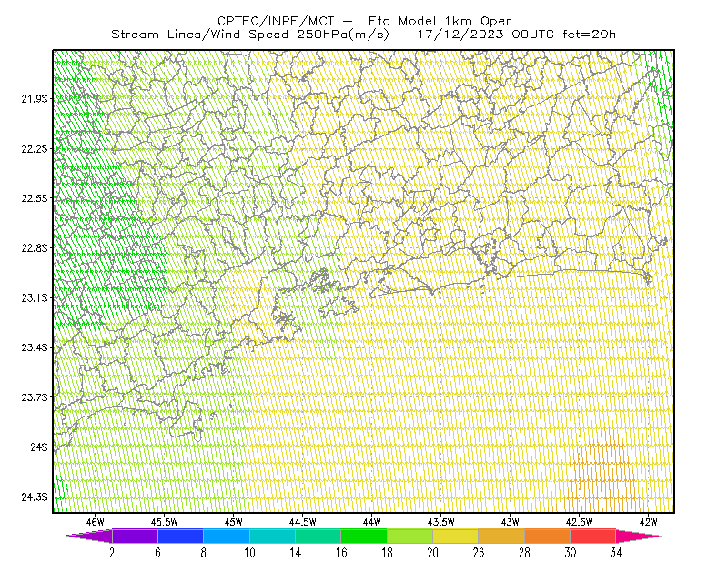The height and width of the screenshot is (562, 728).
Task: Click the 23.1S latitude axis label
Action: click(35, 298)
